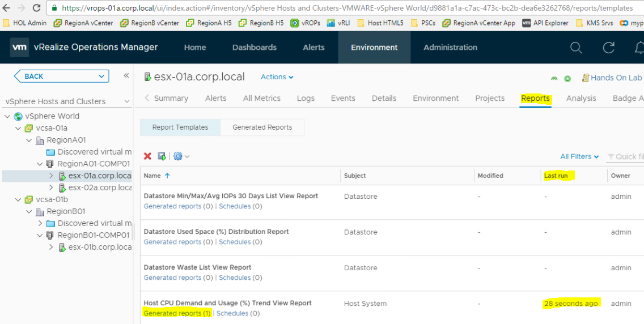Open the KMS Srvs bookmark folder
Viewport: 644px width, 324px height.
pyautogui.click(x=594, y=23)
